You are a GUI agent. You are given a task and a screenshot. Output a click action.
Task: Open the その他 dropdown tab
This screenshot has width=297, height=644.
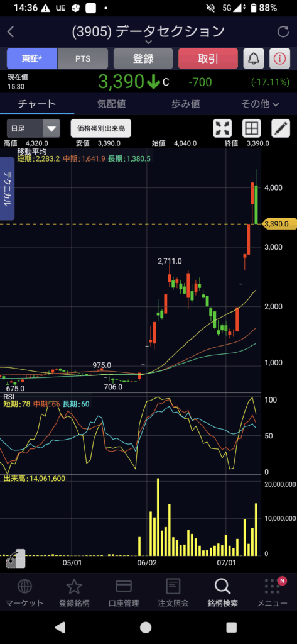tap(260, 104)
